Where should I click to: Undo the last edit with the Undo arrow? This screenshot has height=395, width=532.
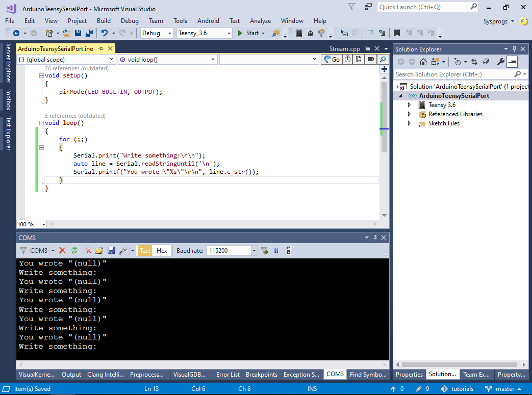pyautogui.click(x=105, y=33)
